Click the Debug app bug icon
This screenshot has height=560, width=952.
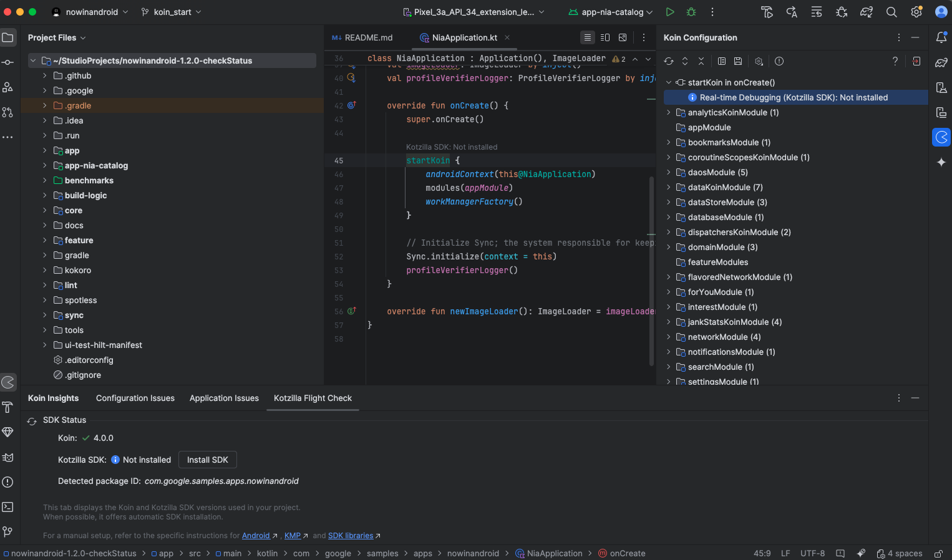point(691,12)
